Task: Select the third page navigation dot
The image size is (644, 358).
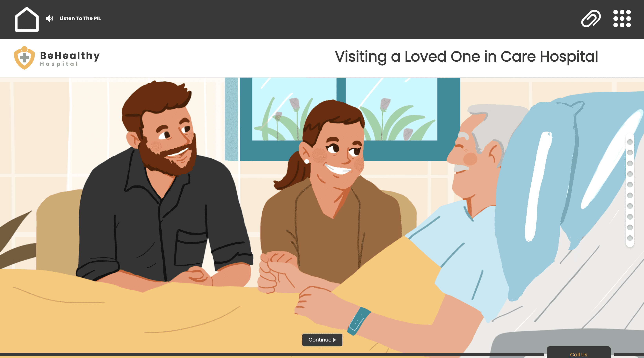Action: [630, 163]
